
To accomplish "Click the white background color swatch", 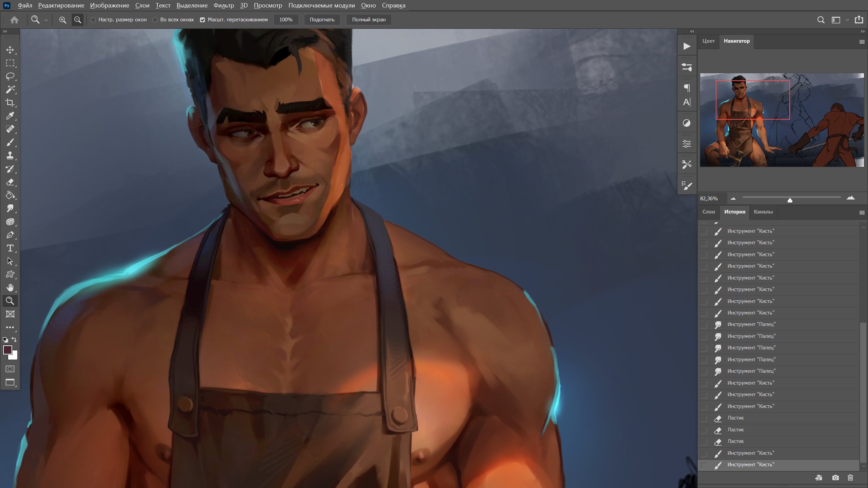I will 15,356.
